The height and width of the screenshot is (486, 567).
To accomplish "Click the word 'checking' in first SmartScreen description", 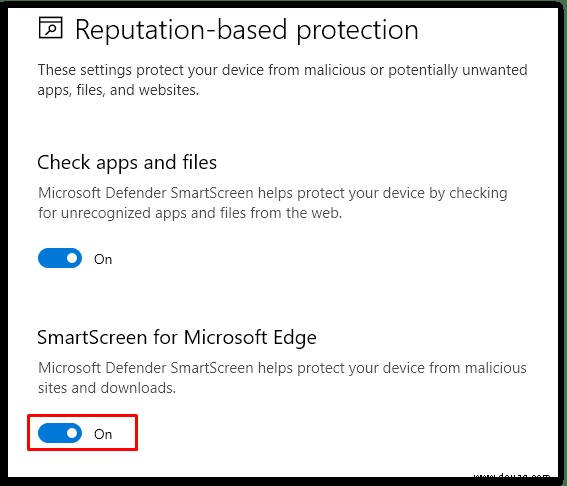I will (478, 193).
